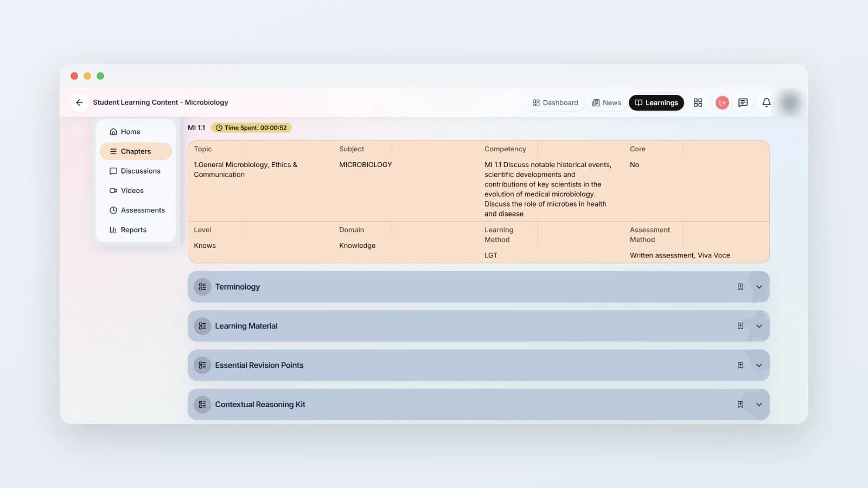Click the Time Spent badge
The image size is (868, 488).
coord(251,128)
